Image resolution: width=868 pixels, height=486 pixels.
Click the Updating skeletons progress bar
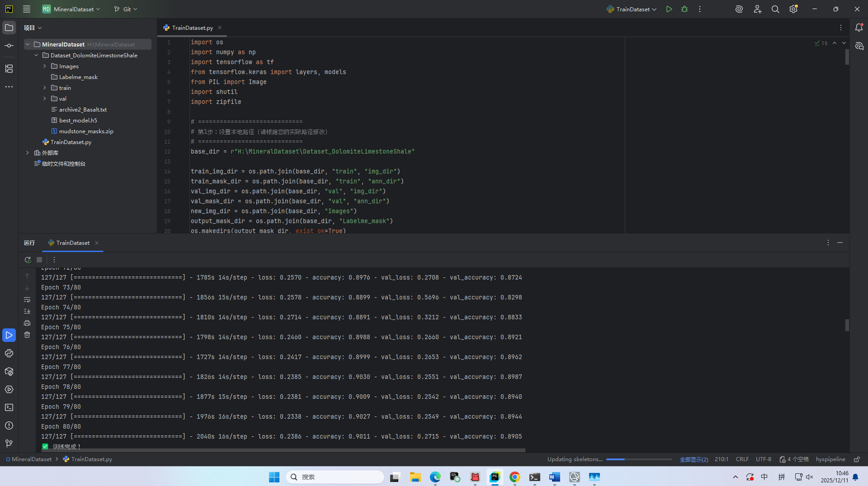[x=639, y=459]
